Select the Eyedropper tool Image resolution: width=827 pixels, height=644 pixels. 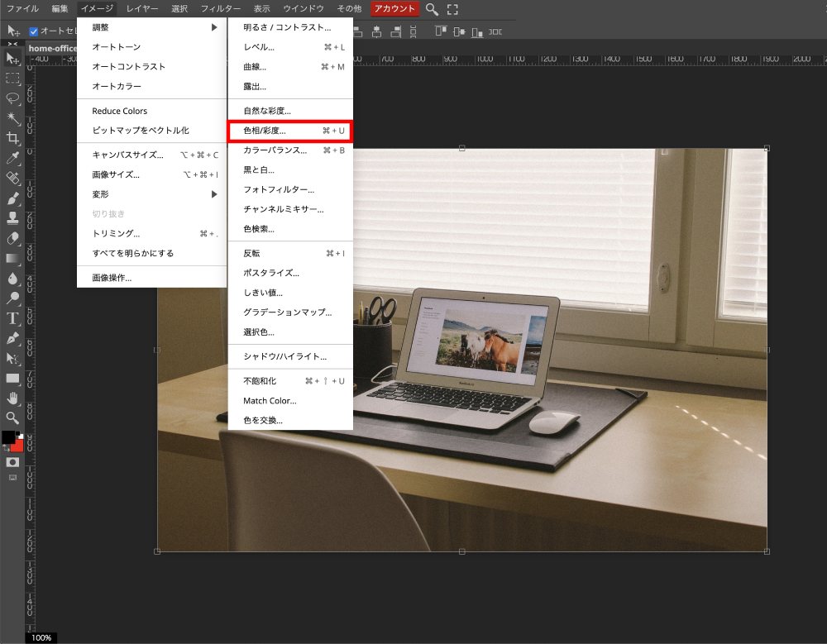point(12,158)
